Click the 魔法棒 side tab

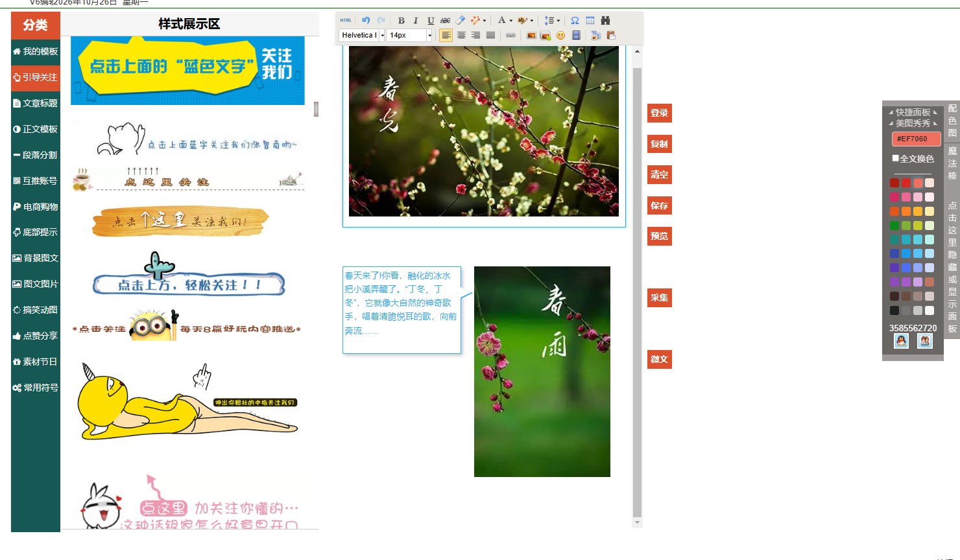[x=952, y=163]
